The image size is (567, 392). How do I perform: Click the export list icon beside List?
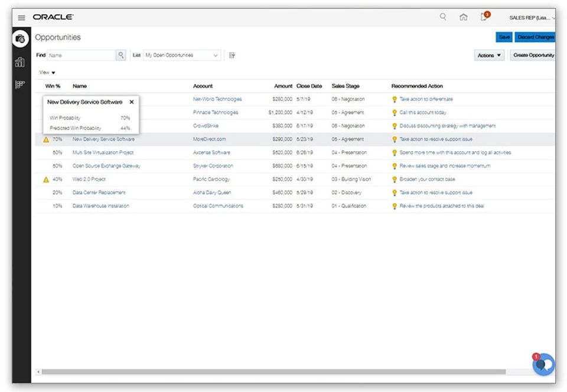[x=232, y=55]
